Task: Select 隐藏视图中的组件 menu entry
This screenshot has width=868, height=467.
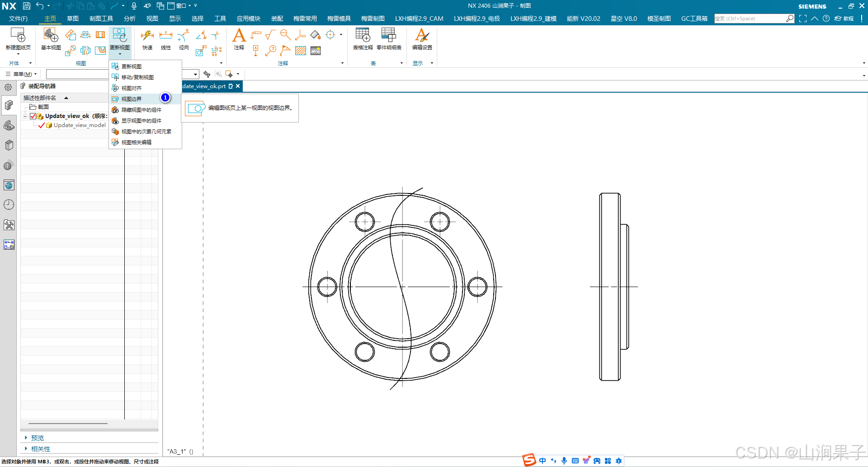Action: [x=145, y=110]
